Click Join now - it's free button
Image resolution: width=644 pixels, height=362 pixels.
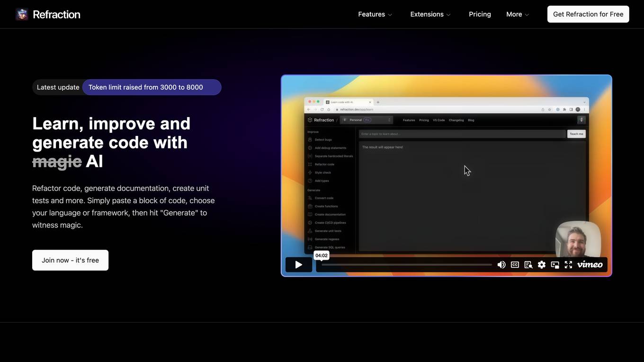pyautogui.click(x=70, y=260)
